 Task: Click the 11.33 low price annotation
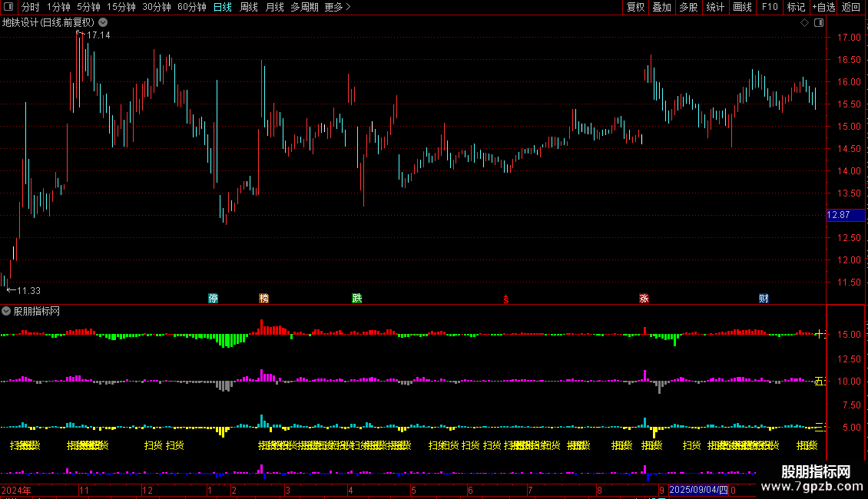pos(28,291)
